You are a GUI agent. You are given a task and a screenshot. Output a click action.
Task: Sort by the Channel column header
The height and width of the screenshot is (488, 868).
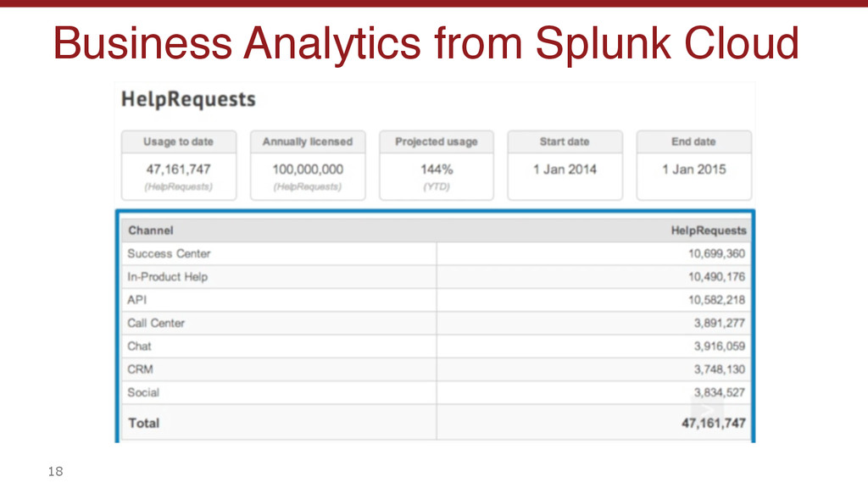point(151,230)
